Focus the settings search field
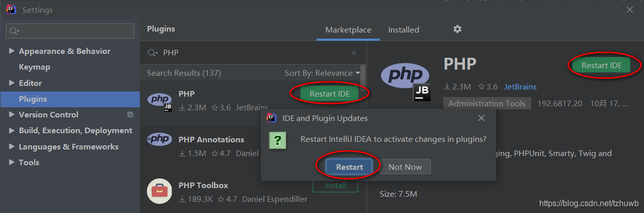Image resolution: width=644 pixels, height=213 pixels. click(x=70, y=31)
